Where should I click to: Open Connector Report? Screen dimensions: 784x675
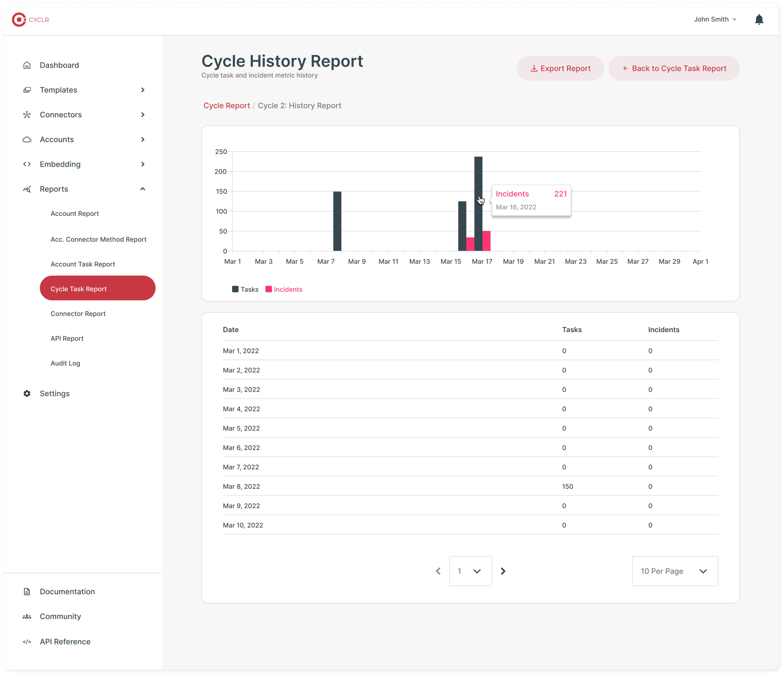[78, 313]
